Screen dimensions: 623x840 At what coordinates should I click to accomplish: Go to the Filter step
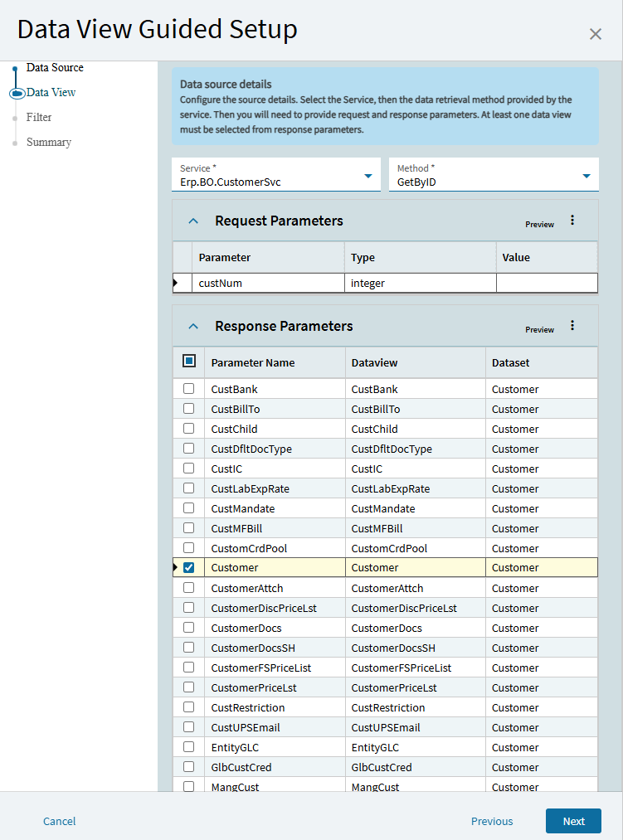(x=39, y=118)
